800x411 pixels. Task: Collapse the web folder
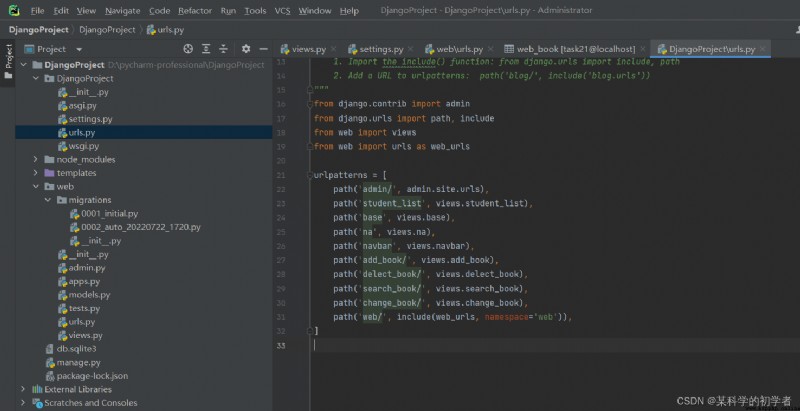pyautogui.click(x=35, y=187)
